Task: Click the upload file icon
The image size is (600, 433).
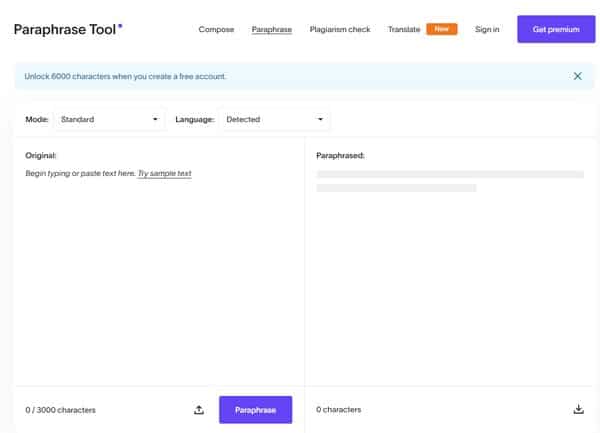Action: click(x=199, y=410)
